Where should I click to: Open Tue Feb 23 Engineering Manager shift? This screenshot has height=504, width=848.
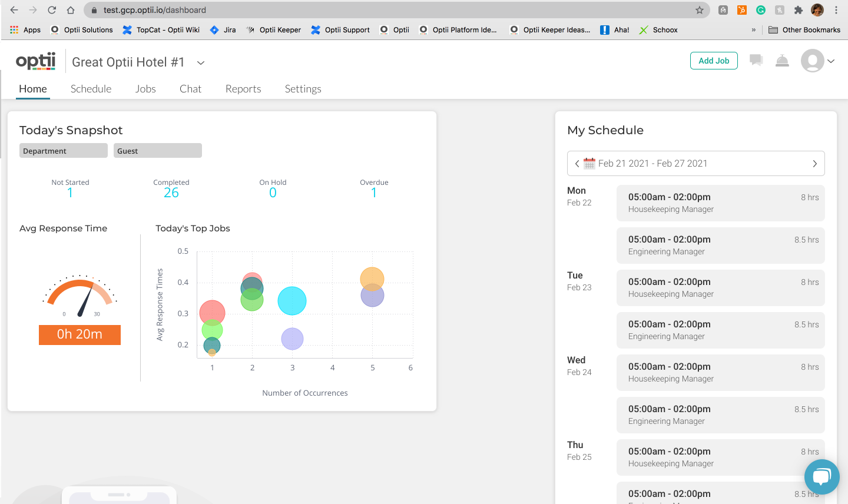[x=721, y=330]
